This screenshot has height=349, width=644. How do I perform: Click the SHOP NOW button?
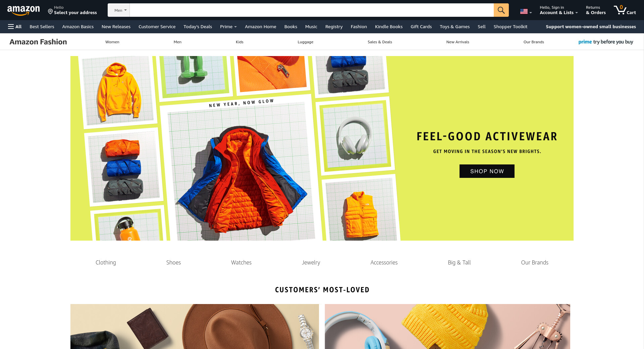pyautogui.click(x=487, y=171)
